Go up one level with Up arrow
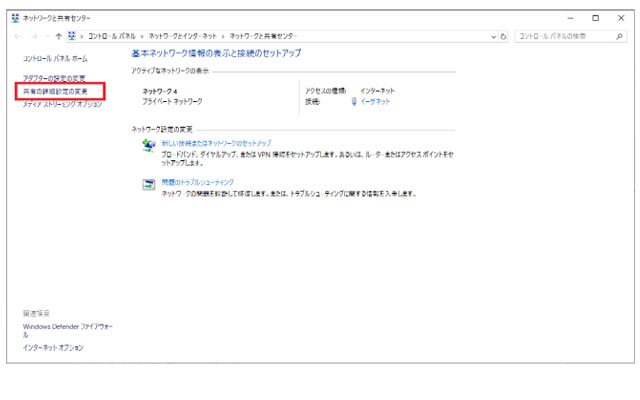This screenshot has width=640, height=400. pos(58,36)
